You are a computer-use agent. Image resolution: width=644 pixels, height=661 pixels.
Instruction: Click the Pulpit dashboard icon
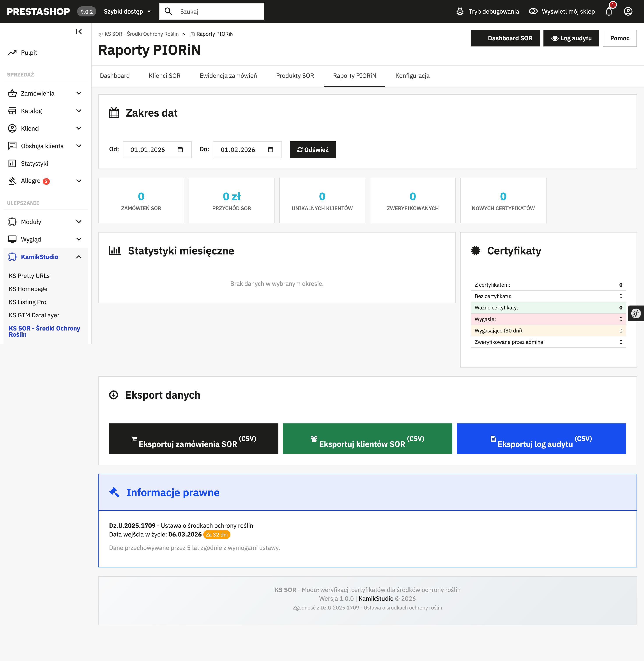12,52
